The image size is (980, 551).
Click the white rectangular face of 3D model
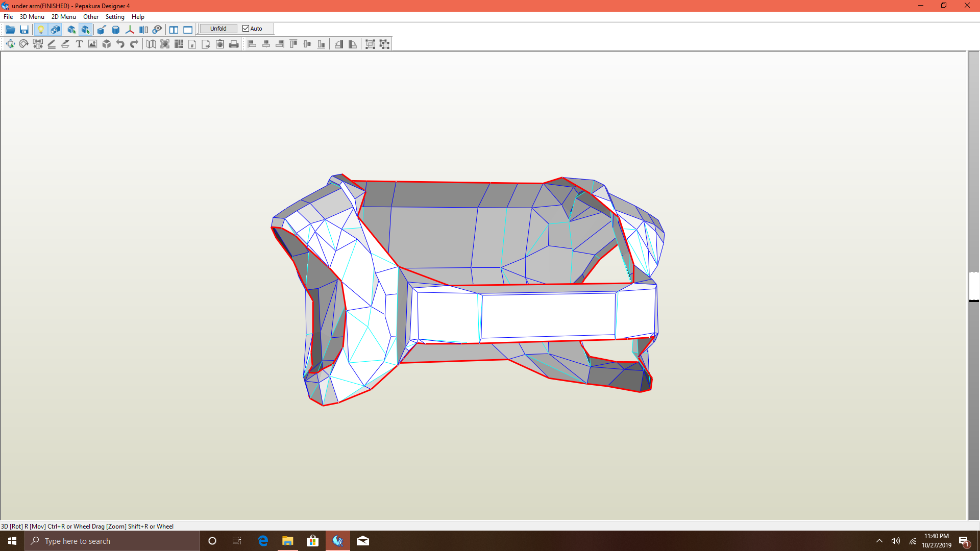tap(548, 316)
